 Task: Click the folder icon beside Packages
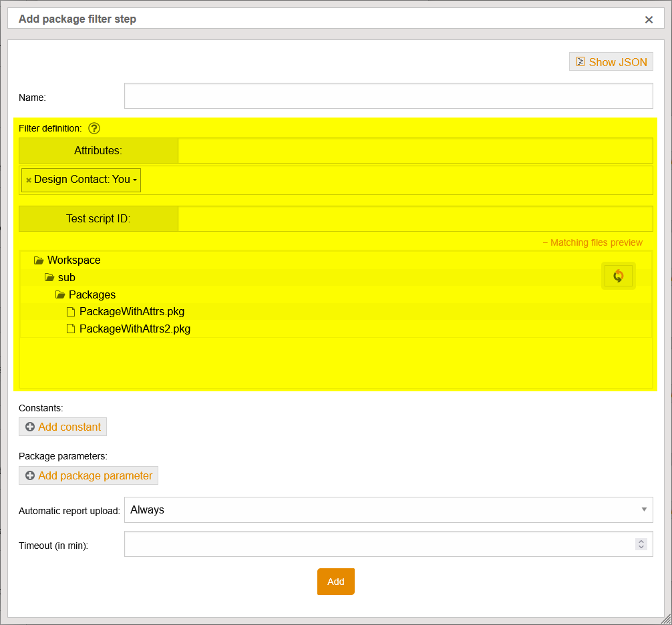tap(59, 294)
